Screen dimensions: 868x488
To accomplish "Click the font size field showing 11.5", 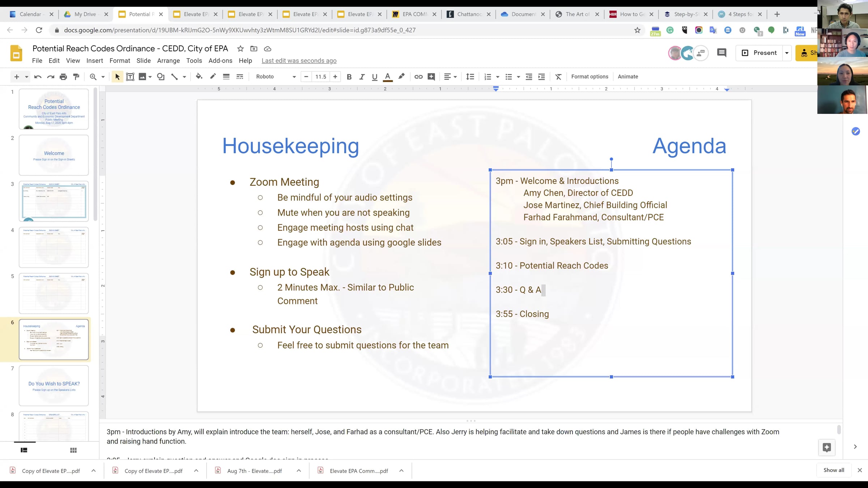I will 321,77.
